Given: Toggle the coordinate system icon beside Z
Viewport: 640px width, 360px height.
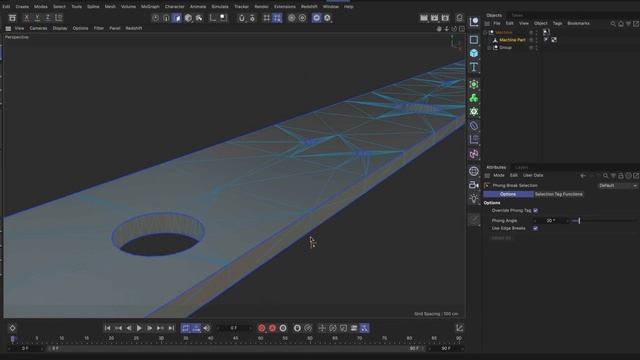Looking at the screenshot, I should pyautogui.click(x=59, y=18).
